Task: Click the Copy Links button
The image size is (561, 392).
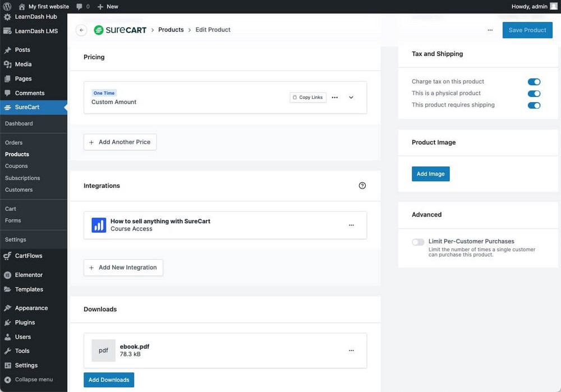Action: point(308,97)
